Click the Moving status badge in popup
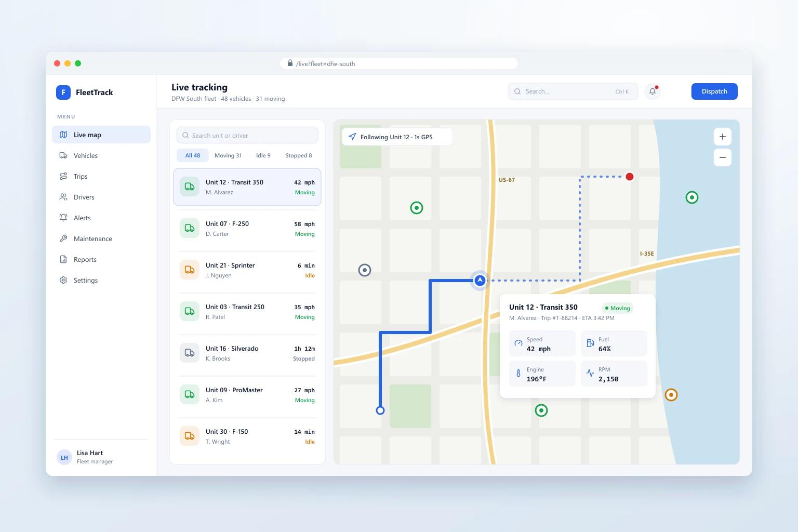The height and width of the screenshot is (532, 798). tap(618, 308)
